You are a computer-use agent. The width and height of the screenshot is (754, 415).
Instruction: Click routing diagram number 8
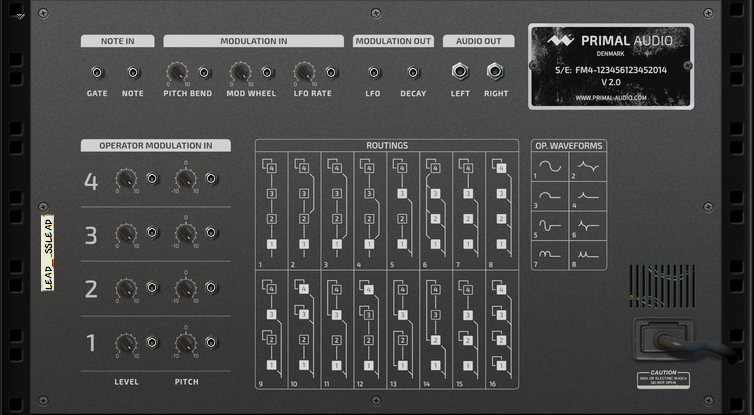[502, 211]
